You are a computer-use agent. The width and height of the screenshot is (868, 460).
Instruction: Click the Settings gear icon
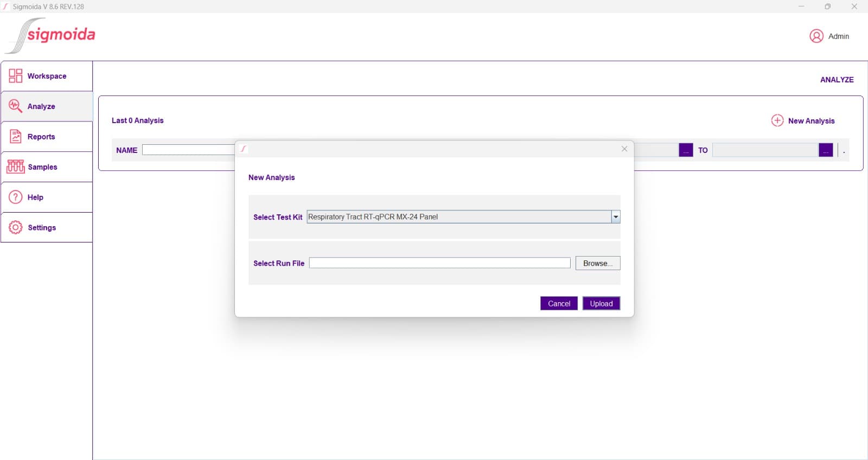pyautogui.click(x=16, y=227)
